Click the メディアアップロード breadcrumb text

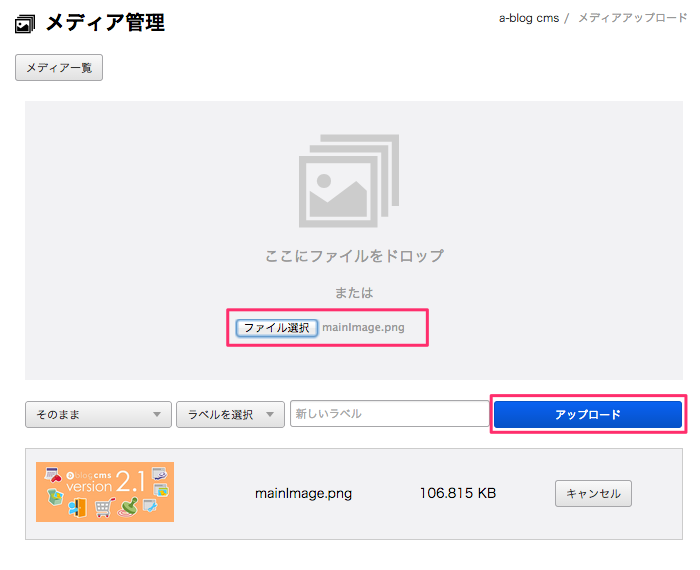tap(633, 18)
